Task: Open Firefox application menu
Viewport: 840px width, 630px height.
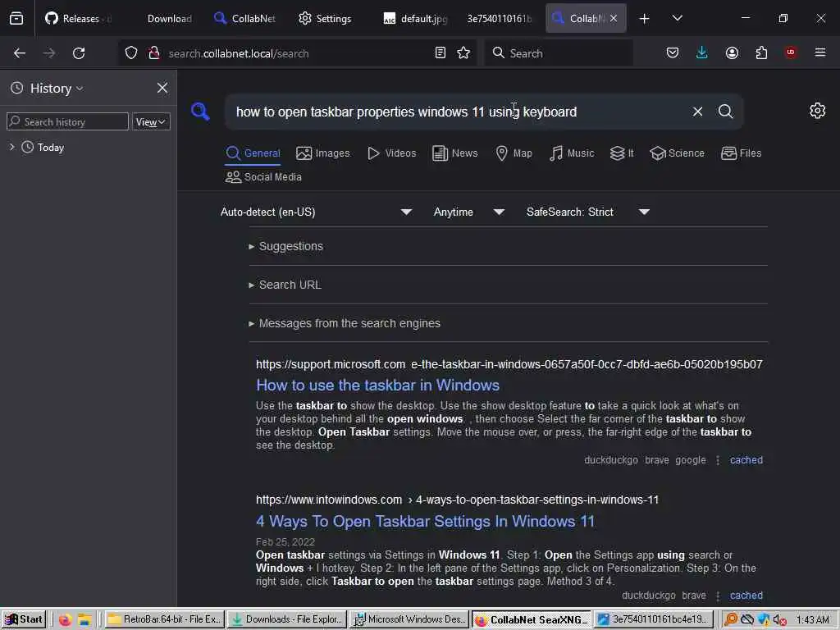Action: tap(820, 52)
